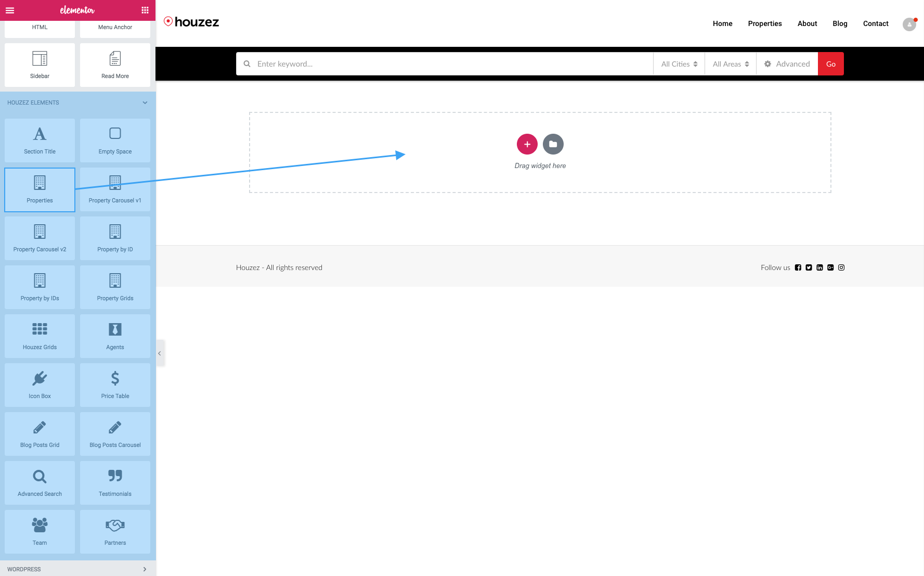The image size is (924, 576).
Task: Open the All Areas dropdown
Action: 731,64
